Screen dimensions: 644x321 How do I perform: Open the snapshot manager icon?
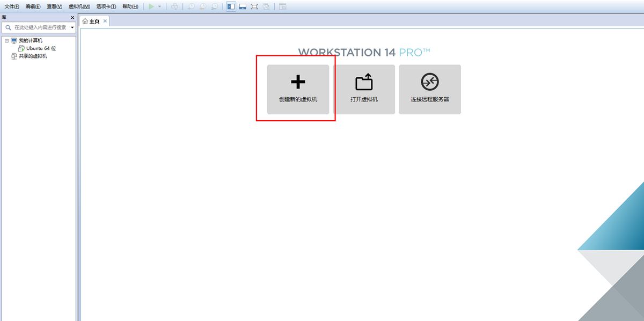[x=215, y=6]
